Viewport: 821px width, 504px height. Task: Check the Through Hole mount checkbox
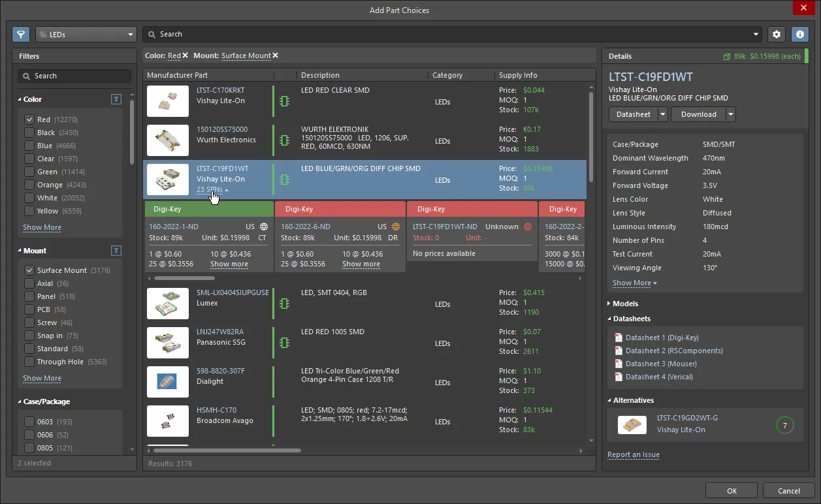coord(29,362)
